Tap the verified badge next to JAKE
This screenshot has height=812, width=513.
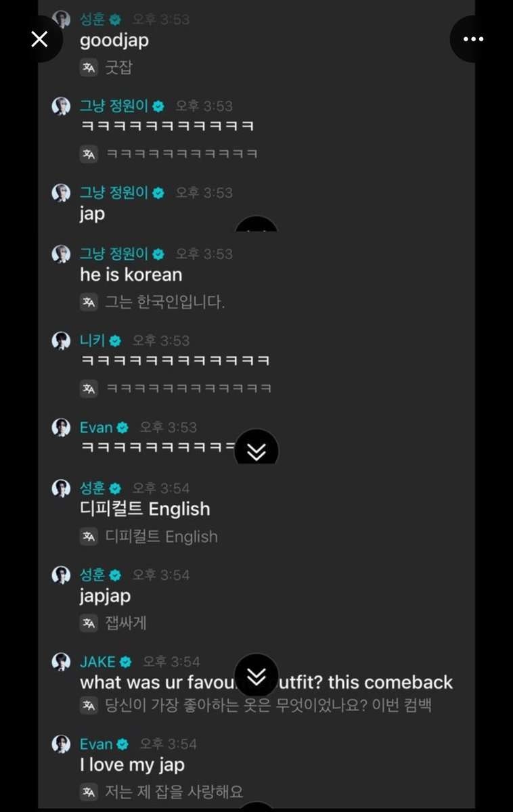pyautogui.click(x=125, y=662)
